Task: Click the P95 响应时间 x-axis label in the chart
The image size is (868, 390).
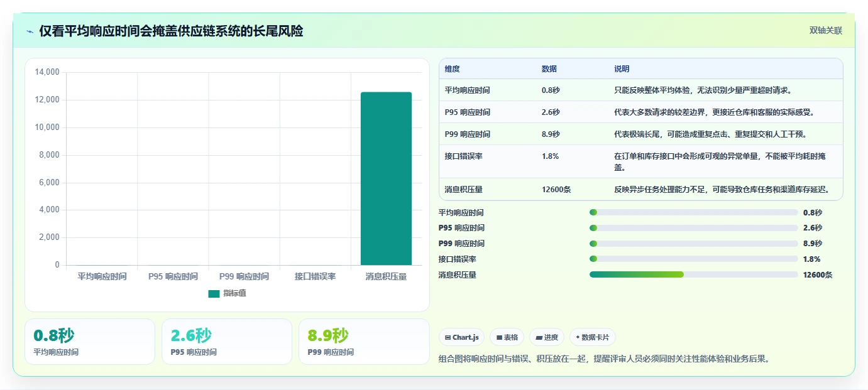Action: pyautogui.click(x=173, y=276)
